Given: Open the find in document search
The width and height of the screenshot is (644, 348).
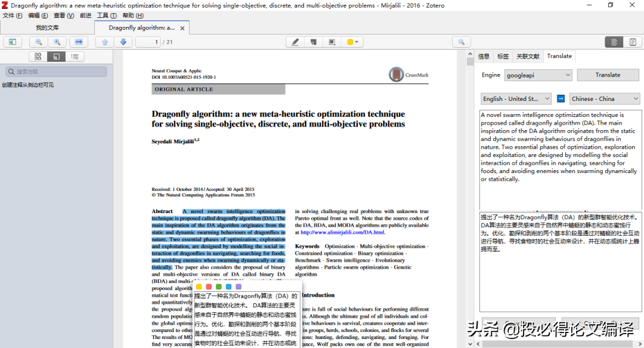Looking at the screenshot, I should pyautogui.click(x=461, y=42).
